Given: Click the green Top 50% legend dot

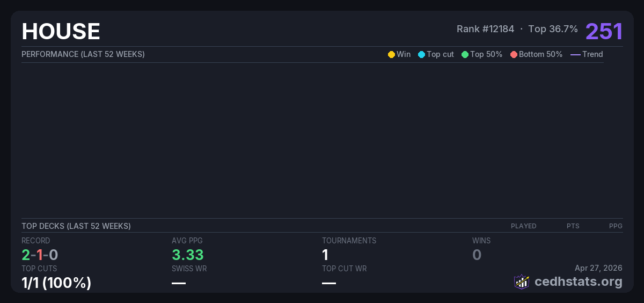Looking at the screenshot, I should 465,54.
